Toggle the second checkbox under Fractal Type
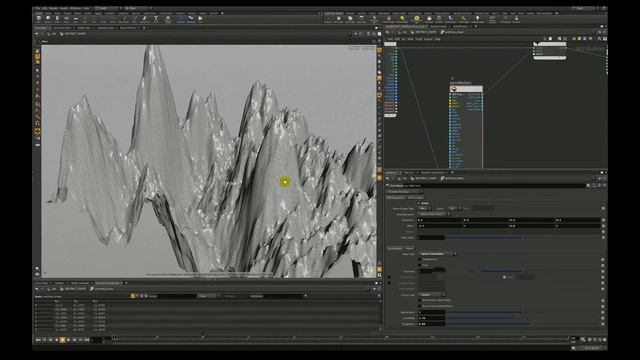 [x=420, y=306]
